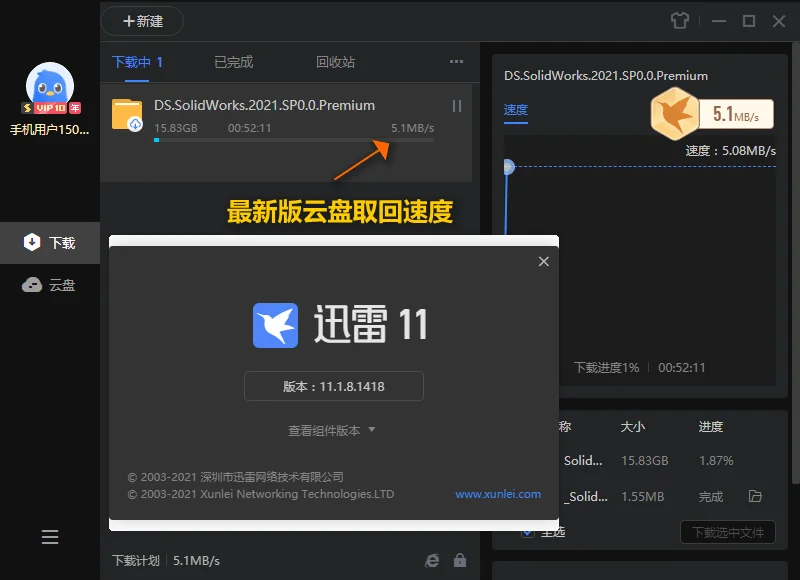This screenshot has height=580, width=800.
Task: Open the ... more options menu
Action: point(456,61)
